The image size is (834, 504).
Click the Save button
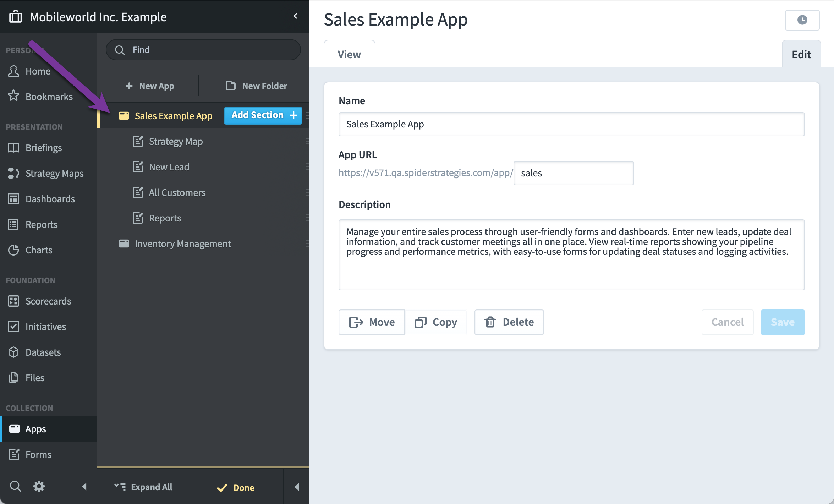(x=783, y=322)
